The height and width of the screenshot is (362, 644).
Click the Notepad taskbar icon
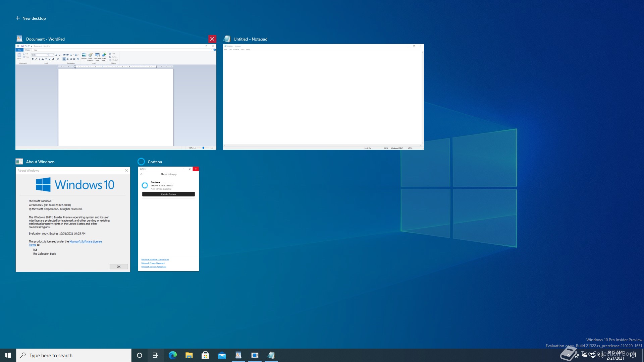tap(271, 355)
